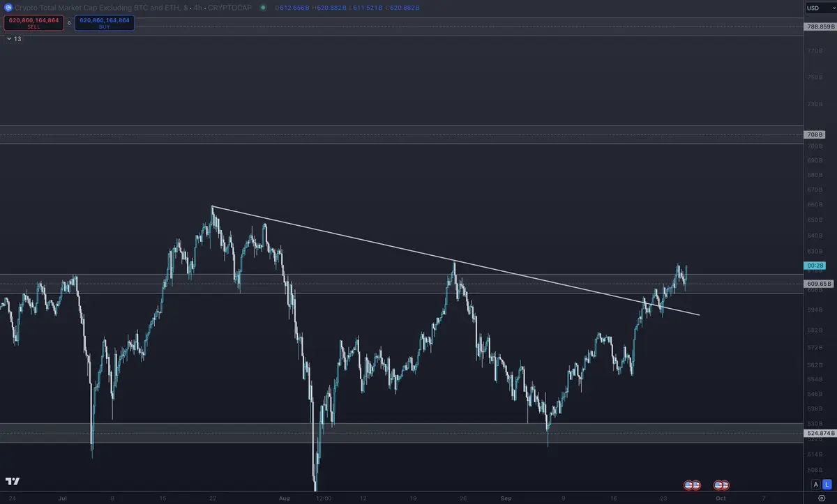Click 770B on the price axis
The image size is (837, 504).
pos(814,51)
